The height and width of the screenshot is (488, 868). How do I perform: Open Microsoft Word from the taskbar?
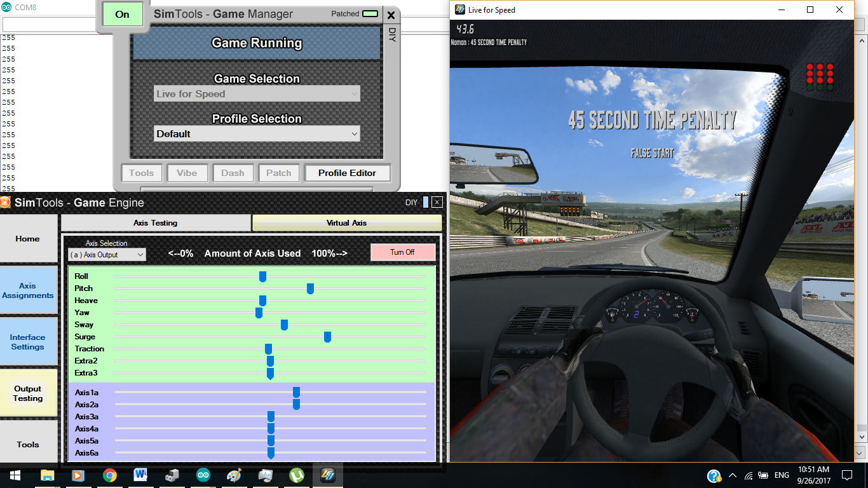coord(140,475)
